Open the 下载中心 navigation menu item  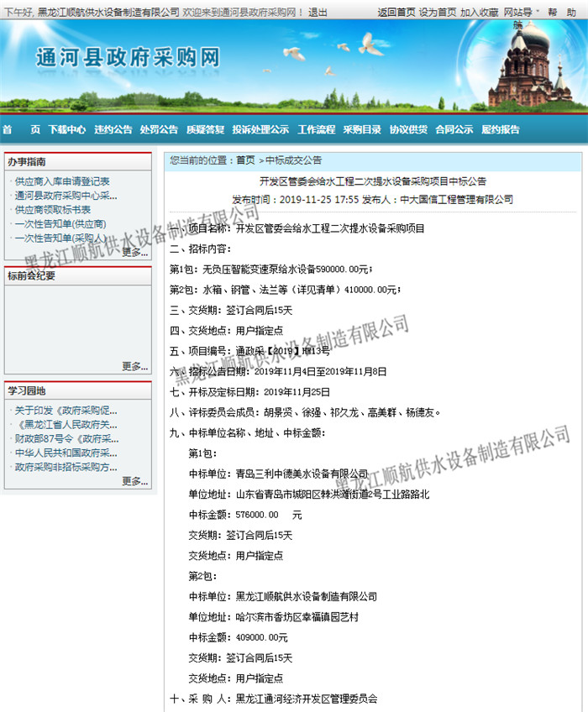click(67, 129)
